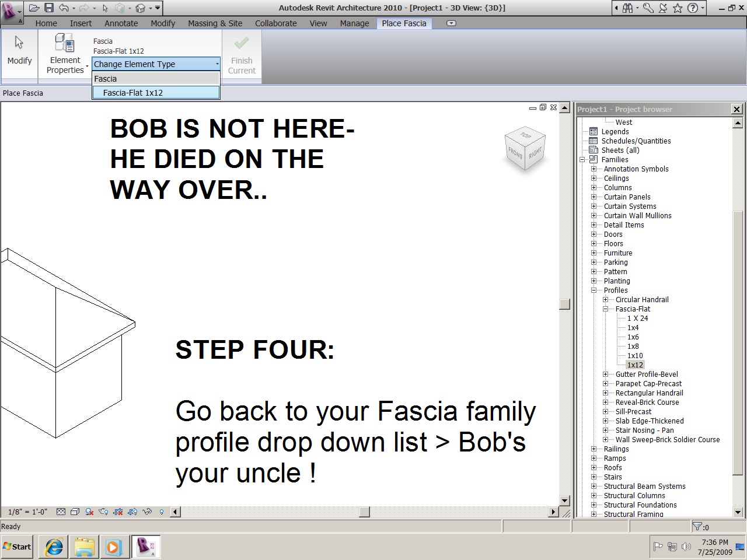Select the 1x12 profile in browser
The width and height of the screenshot is (747, 560).
point(635,365)
